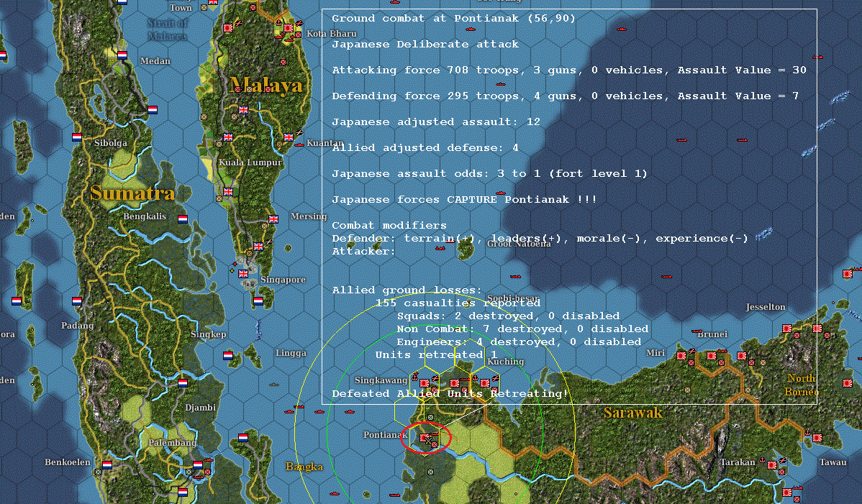Click the anchor port icon beside Tarakan

coord(763,459)
